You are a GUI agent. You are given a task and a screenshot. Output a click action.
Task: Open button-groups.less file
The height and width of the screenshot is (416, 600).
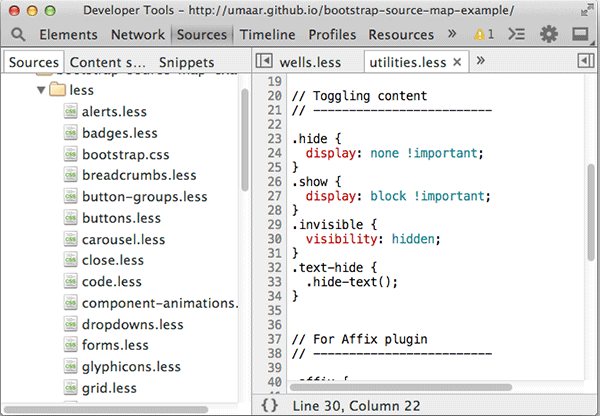pos(144,196)
